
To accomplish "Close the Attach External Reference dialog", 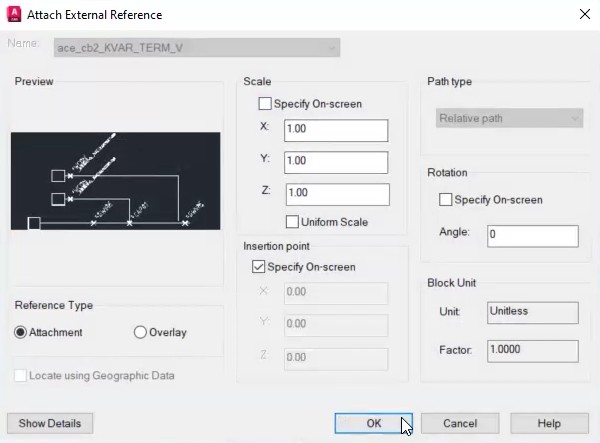I will coord(583,15).
